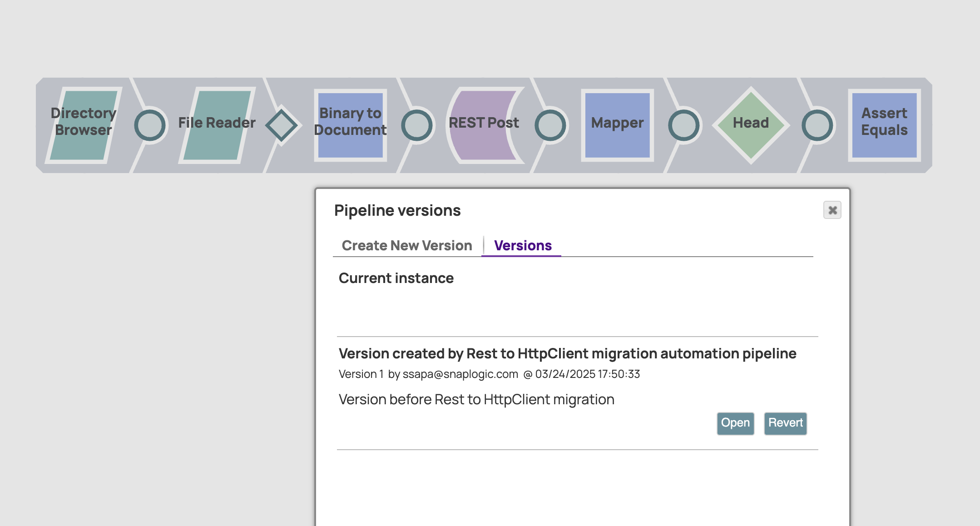
Task: Click the Version 1 migration description text
Action: 476,399
